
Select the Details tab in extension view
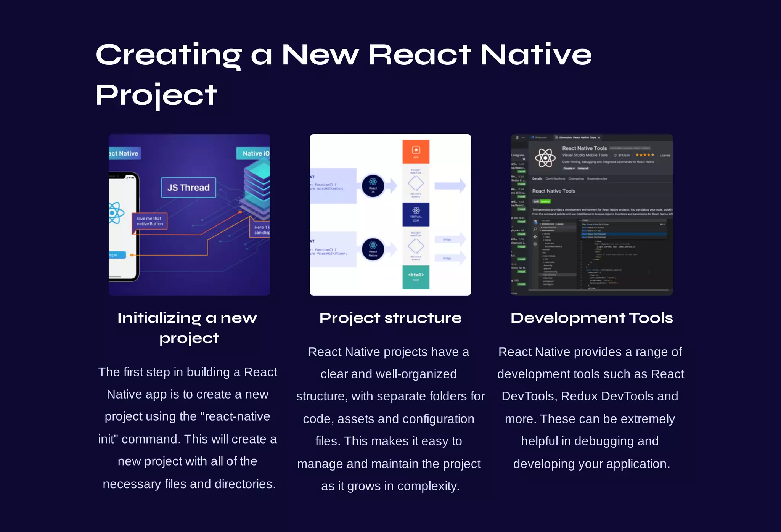(x=537, y=178)
